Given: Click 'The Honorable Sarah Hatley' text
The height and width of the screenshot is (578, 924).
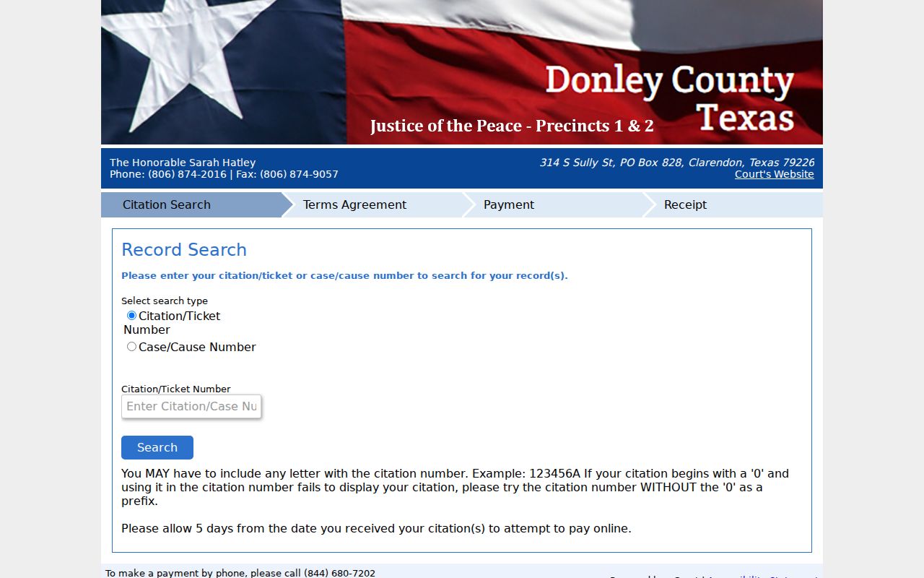Looking at the screenshot, I should click(x=183, y=163).
